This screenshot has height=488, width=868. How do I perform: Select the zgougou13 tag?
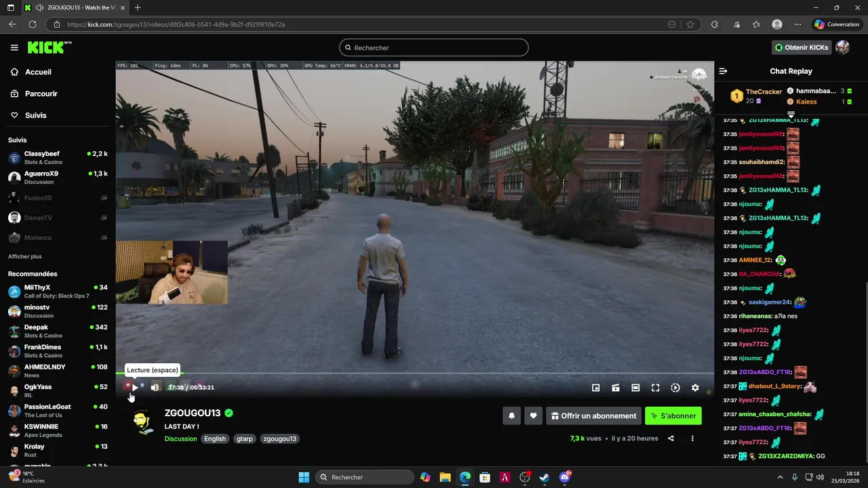(280, 439)
